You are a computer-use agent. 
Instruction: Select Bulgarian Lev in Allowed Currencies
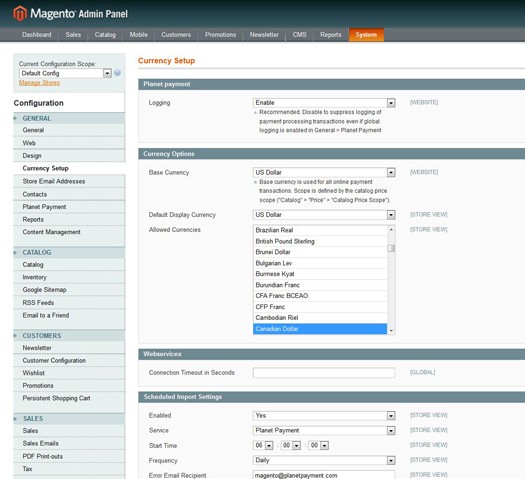320,263
